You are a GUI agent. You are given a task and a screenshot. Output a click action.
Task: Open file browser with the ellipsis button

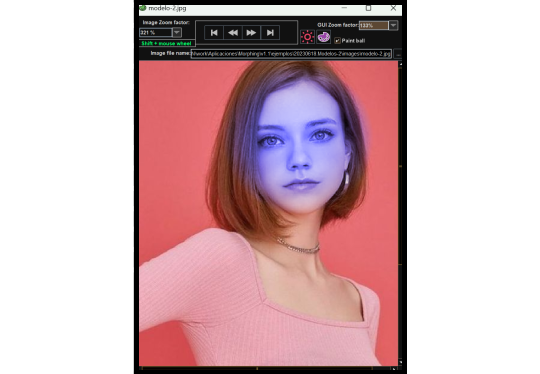(x=398, y=54)
